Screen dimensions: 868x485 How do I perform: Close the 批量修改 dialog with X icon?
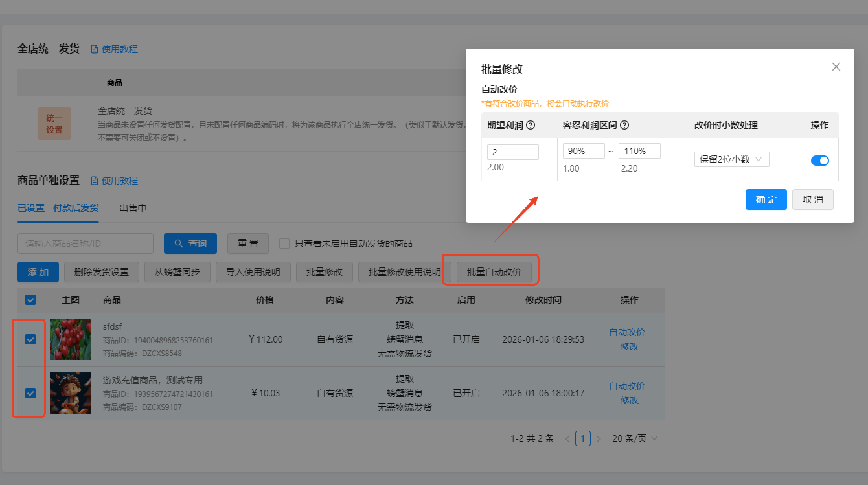pyautogui.click(x=836, y=67)
